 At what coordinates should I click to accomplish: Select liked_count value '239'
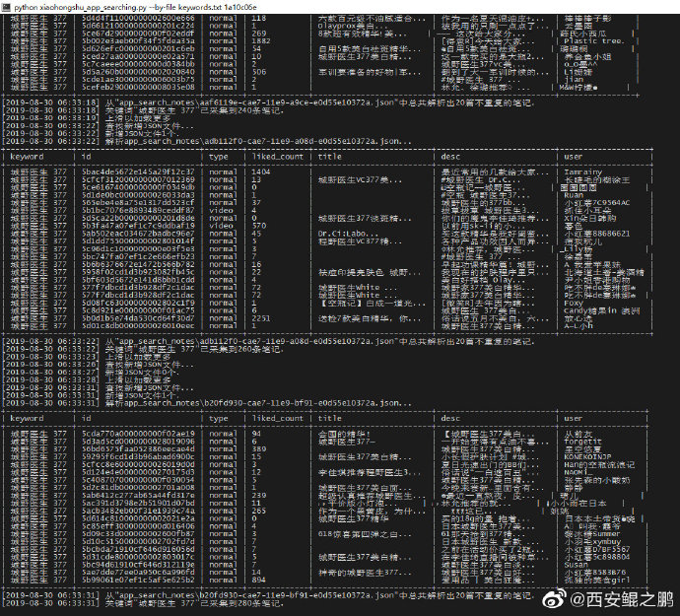click(258, 496)
